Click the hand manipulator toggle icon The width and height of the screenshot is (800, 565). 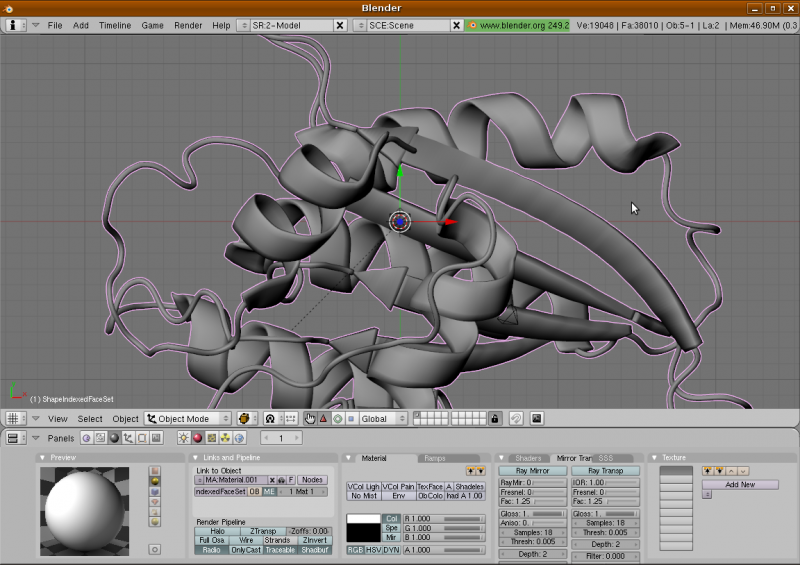point(310,419)
